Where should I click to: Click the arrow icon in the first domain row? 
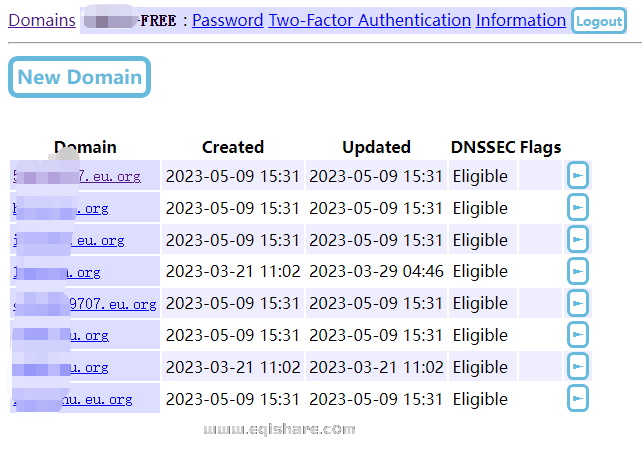point(577,176)
